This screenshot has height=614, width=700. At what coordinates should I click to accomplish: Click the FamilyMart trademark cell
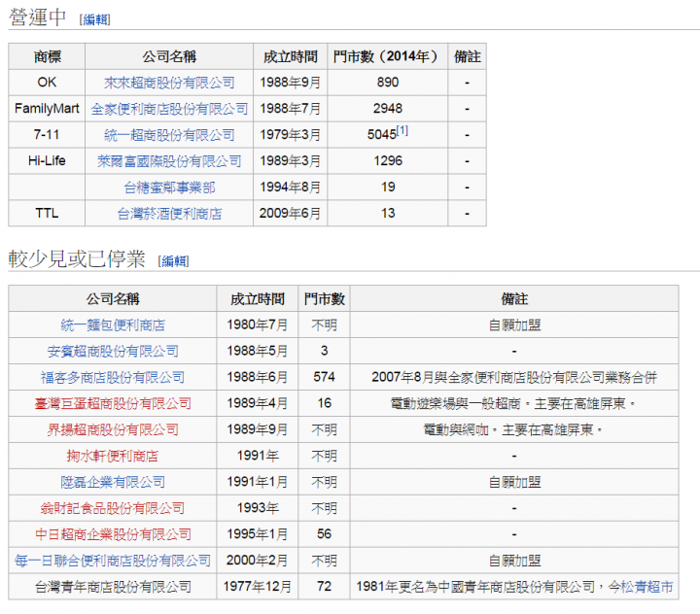47,109
